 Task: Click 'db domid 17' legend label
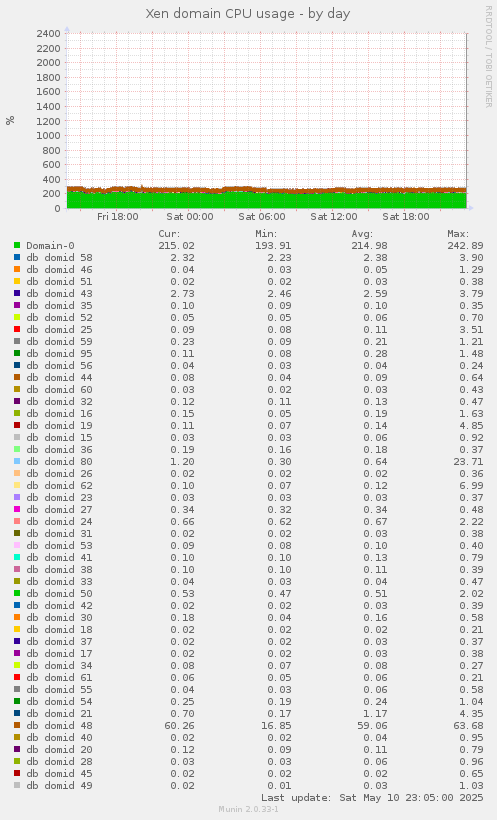(59, 654)
